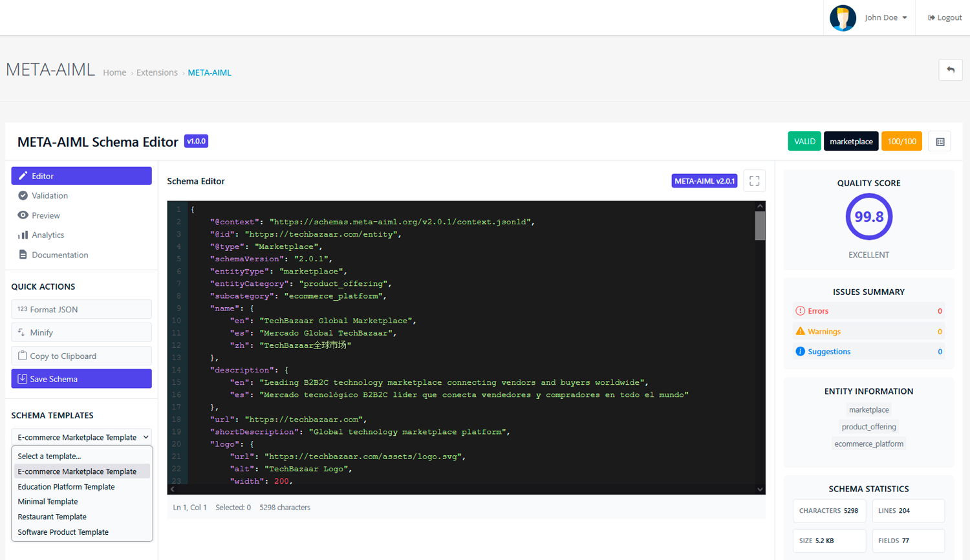Click the Format JSON 123 icon

pos(22,309)
